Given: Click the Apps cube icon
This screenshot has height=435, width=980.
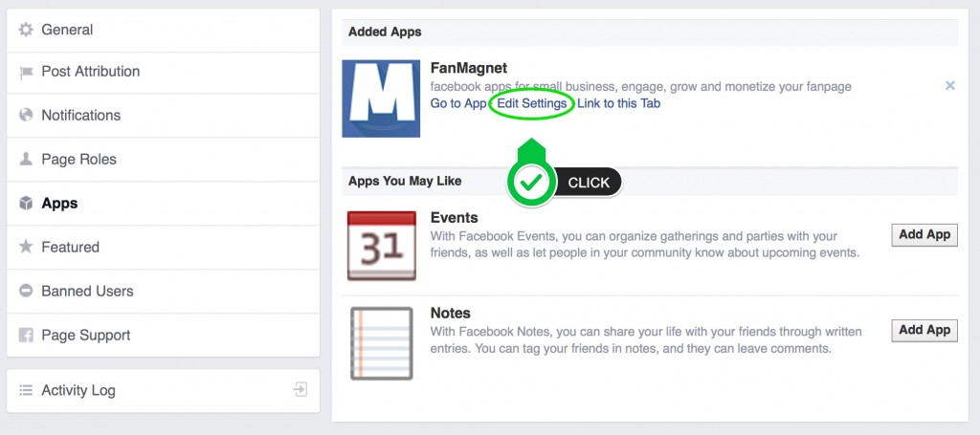Looking at the screenshot, I should tap(26, 203).
